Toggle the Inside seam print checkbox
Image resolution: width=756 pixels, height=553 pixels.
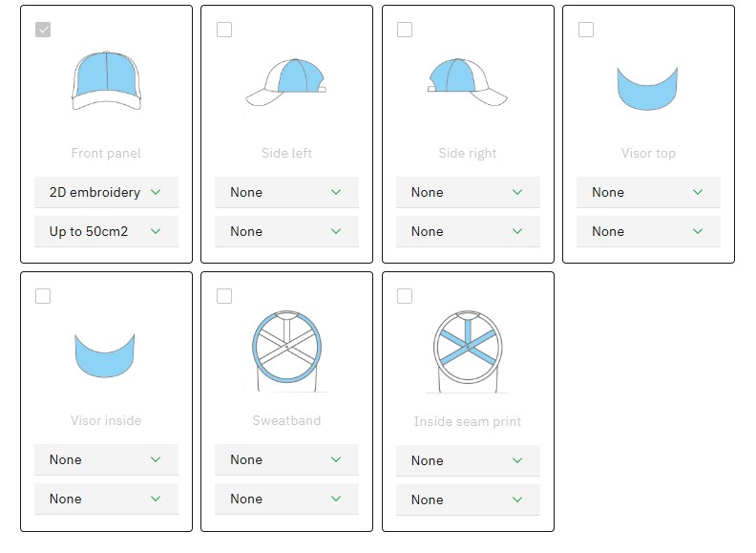tap(405, 296)
